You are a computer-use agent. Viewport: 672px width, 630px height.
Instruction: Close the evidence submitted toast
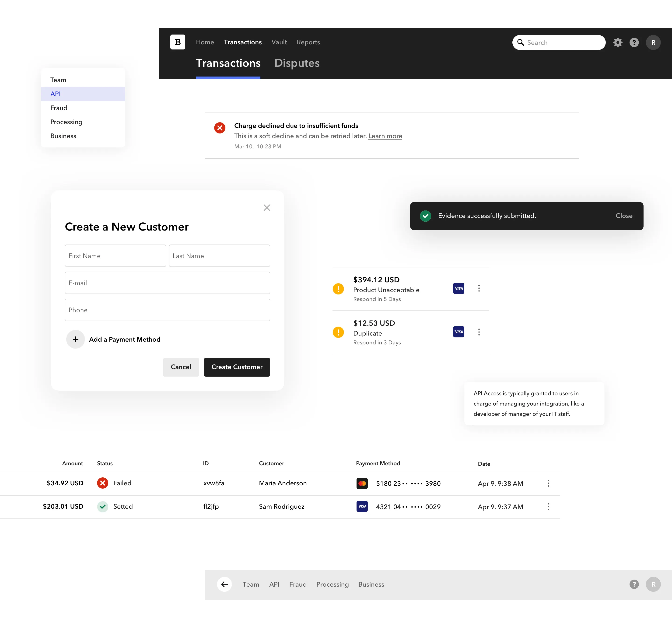click(624, 216)
